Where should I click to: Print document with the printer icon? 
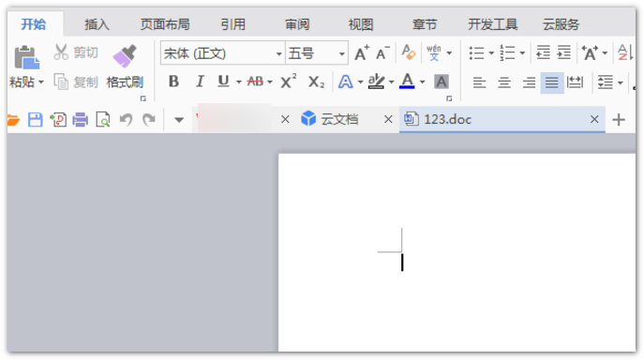pos(81,120)
